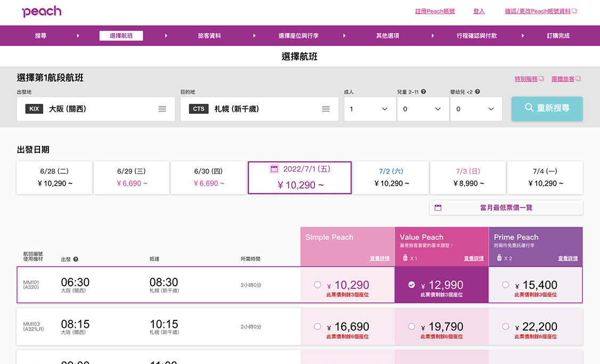Click the hamburger list icon in 目的地 field
The width and height of the screenshot is (600, 364).
point(326,109)
